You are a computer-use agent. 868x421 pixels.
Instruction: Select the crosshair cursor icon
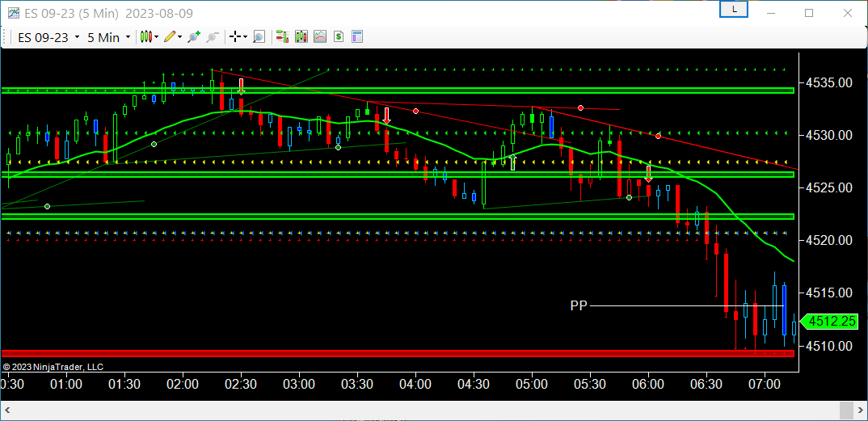click(x=235, y=37)
